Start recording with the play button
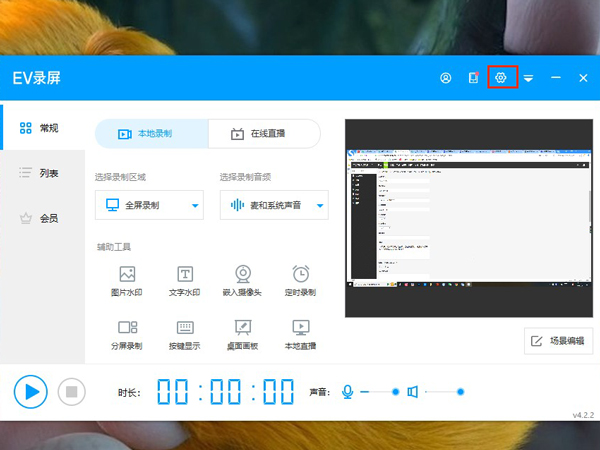 click(31, 391)
